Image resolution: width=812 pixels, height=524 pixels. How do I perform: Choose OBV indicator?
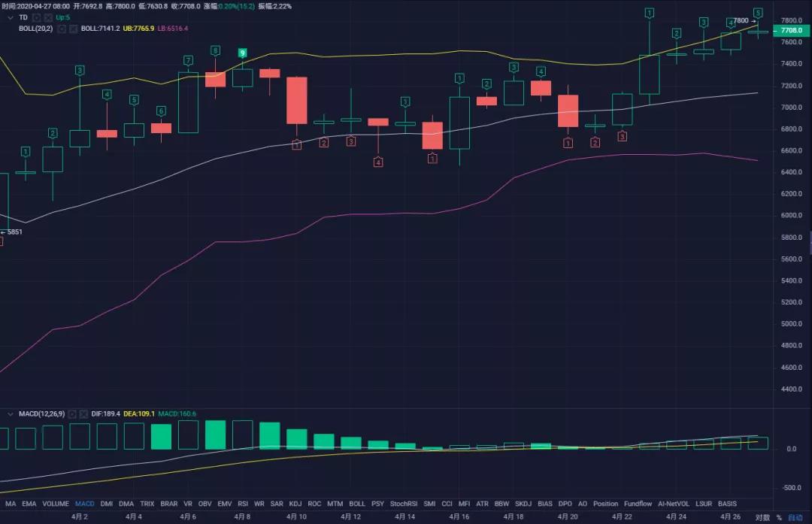(x=205, y=503)
